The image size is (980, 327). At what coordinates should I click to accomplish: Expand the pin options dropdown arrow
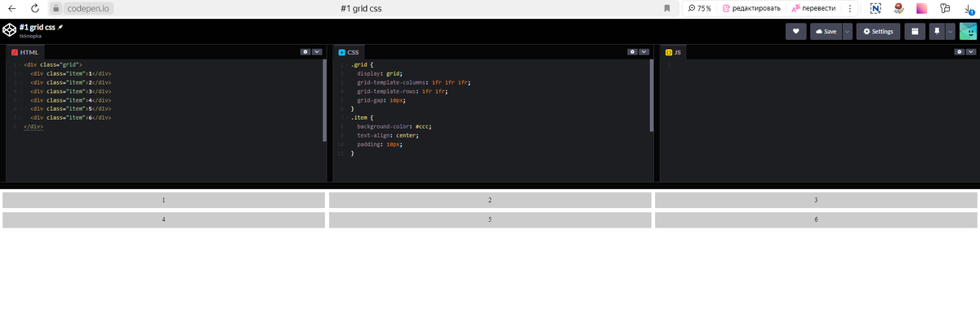tap(950, 31)
